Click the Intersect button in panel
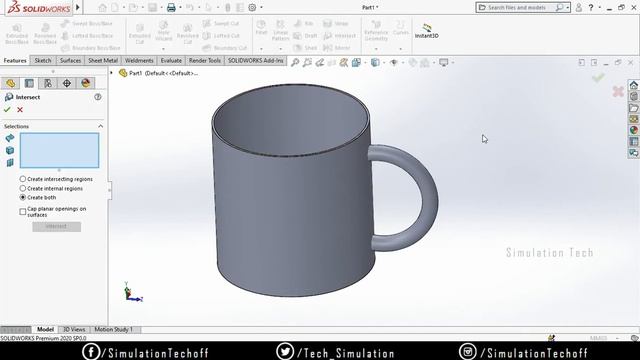This screenshot has width=640, height=360. click(x=56, y=227)
